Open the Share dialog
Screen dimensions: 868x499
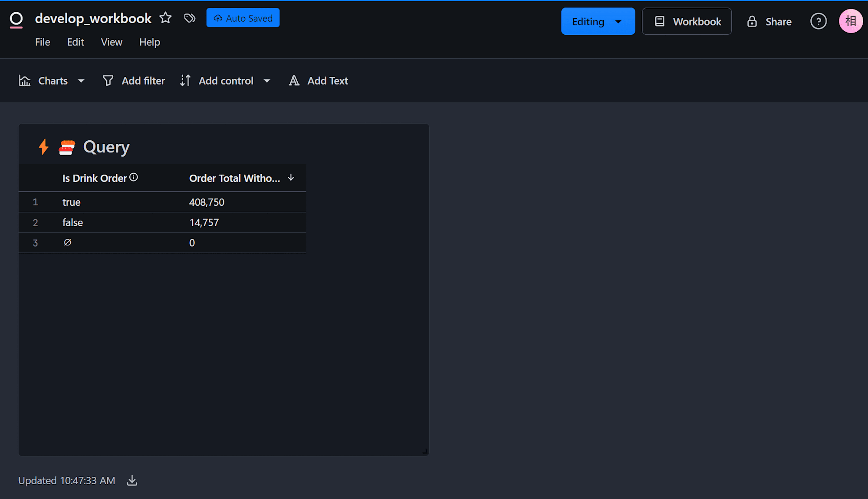[769, 21]
